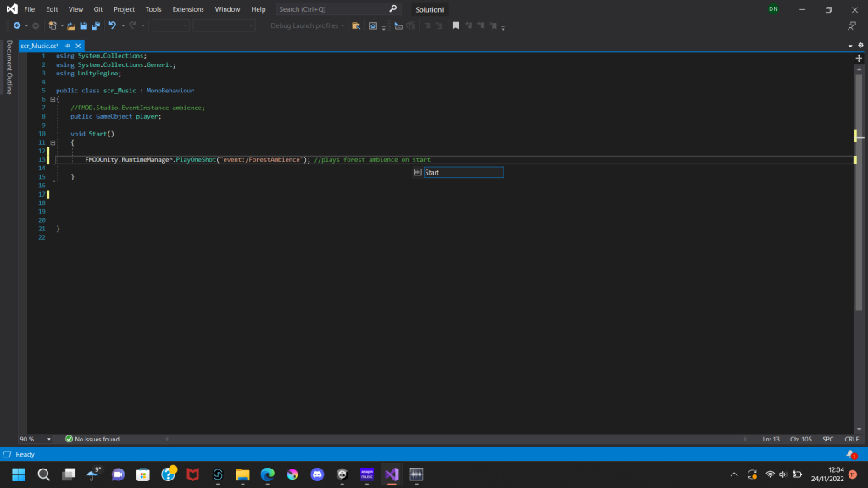Toggle pin on scr_Music.cs tab
868x488 pixels.
tap(69, 45)
